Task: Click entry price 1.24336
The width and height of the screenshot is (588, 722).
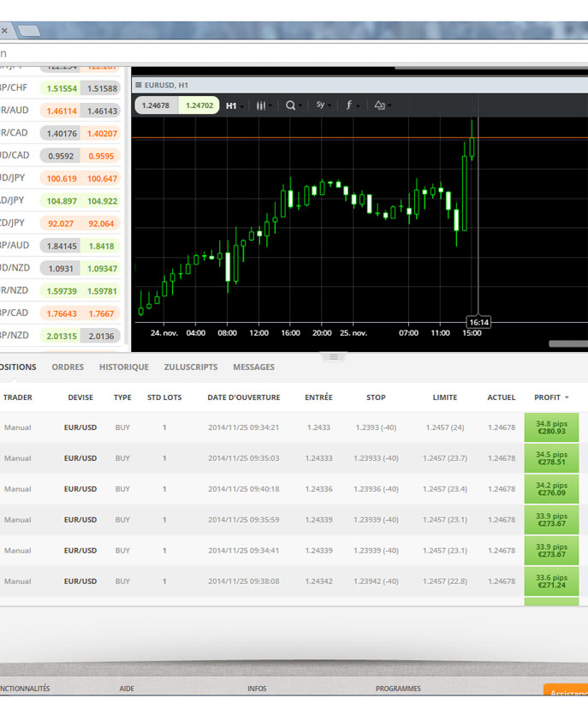Action: click(318, 489)
